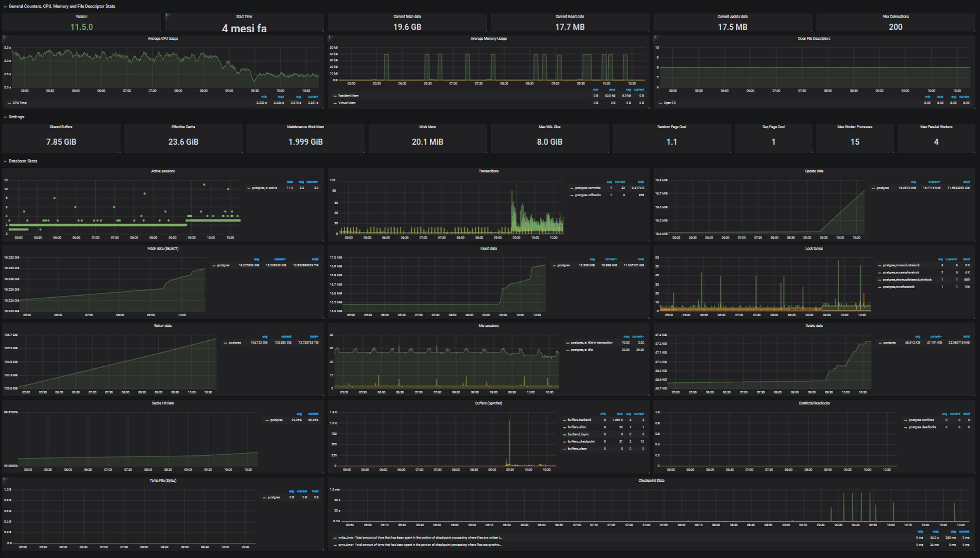Open the Max Connections panel title
The image size is (980, 558).
coord(895,16)
